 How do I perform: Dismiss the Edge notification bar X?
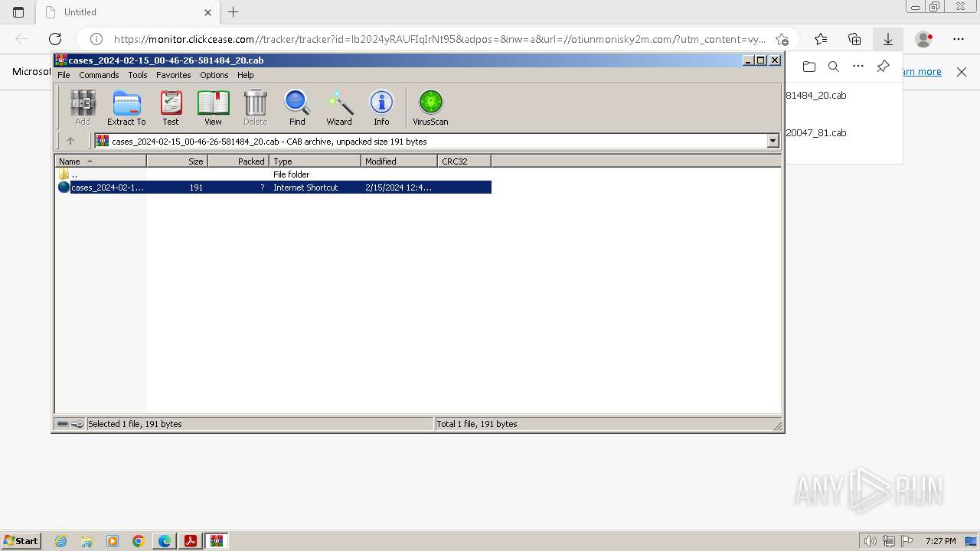(962, 72)
